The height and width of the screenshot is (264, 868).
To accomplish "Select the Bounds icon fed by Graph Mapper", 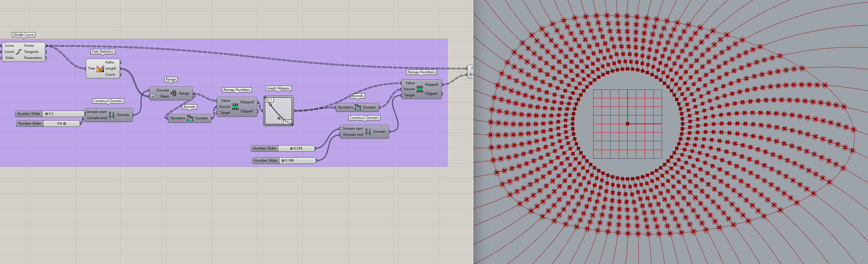I will click(x=358, y=107).
